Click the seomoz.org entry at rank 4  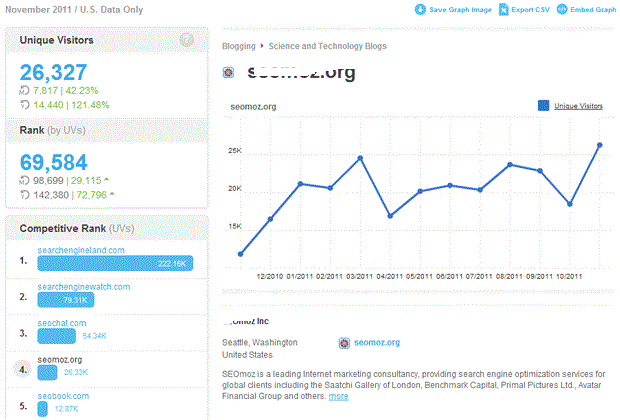pyautogui.click(x=60, y=359)
